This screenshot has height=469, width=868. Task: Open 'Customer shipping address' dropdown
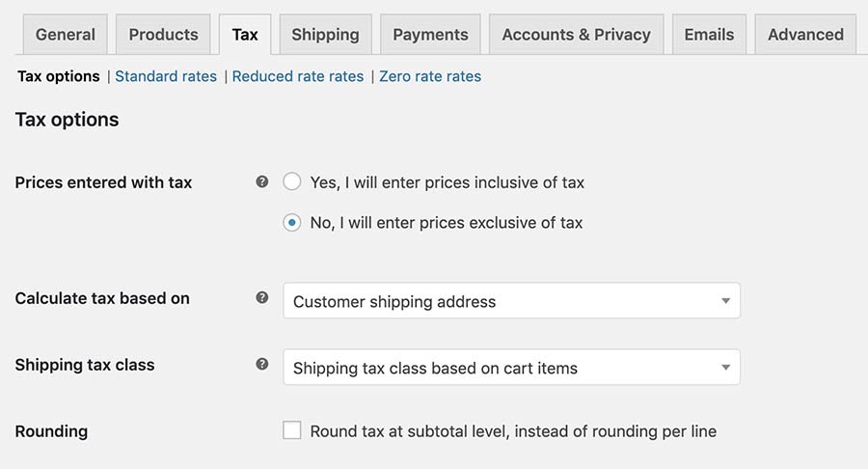(511, 301)
